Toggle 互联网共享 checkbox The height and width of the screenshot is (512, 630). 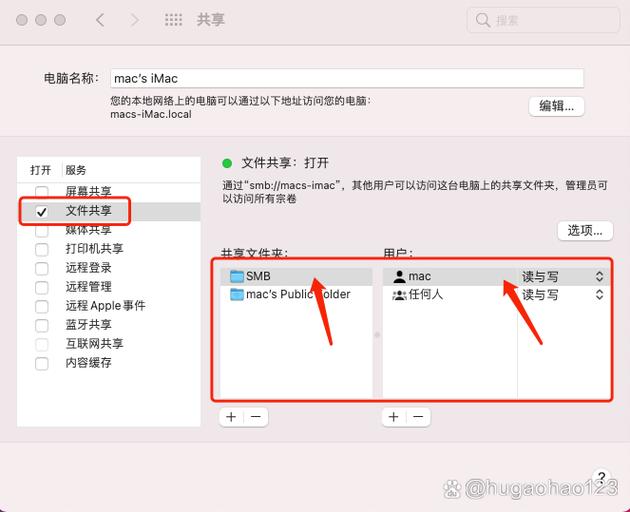(42, 344)
